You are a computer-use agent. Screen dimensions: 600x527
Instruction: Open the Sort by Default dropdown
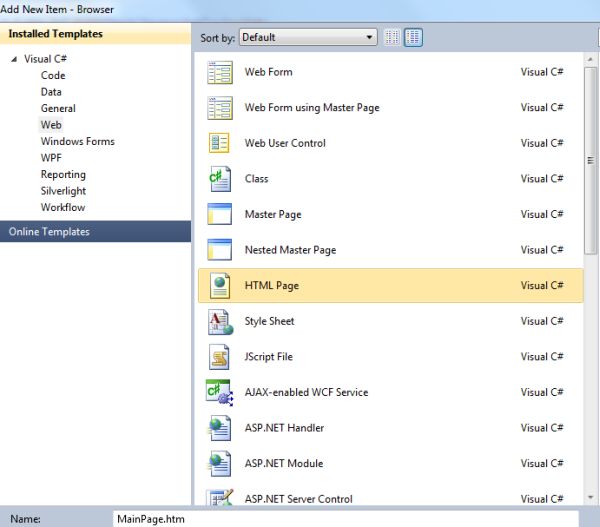308,38
